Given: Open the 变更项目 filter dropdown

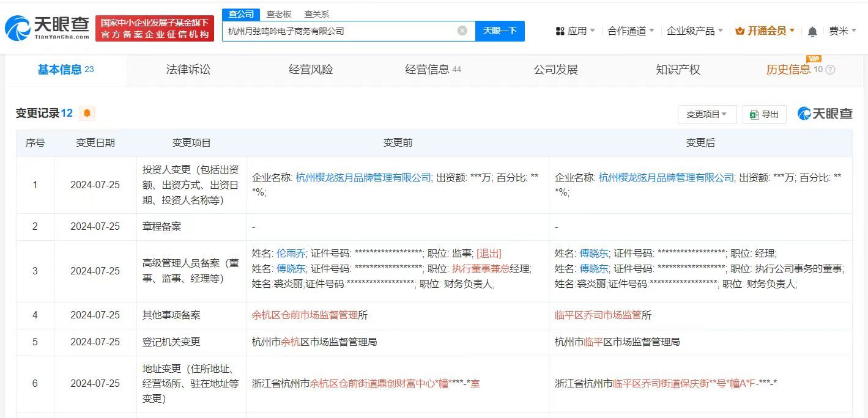Looking at the screenshot, I should tap(707, 114).
